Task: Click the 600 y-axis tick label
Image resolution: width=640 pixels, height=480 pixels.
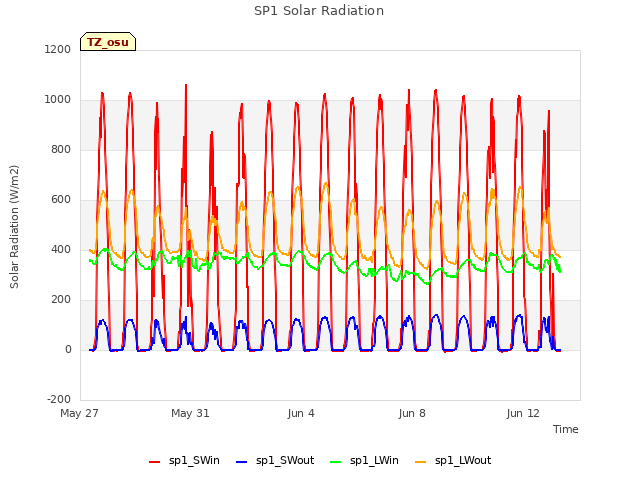Action: click(x=61, y=200)
